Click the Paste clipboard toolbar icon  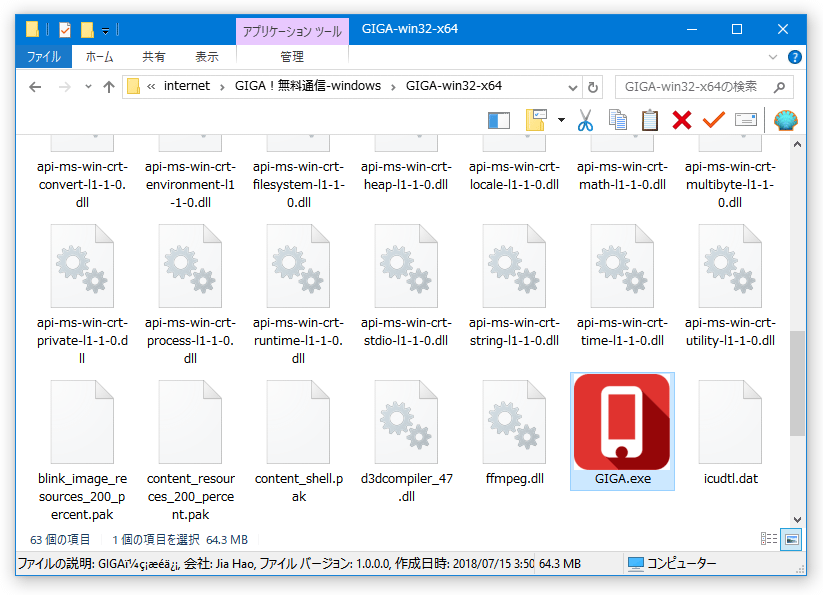(650, 120)
